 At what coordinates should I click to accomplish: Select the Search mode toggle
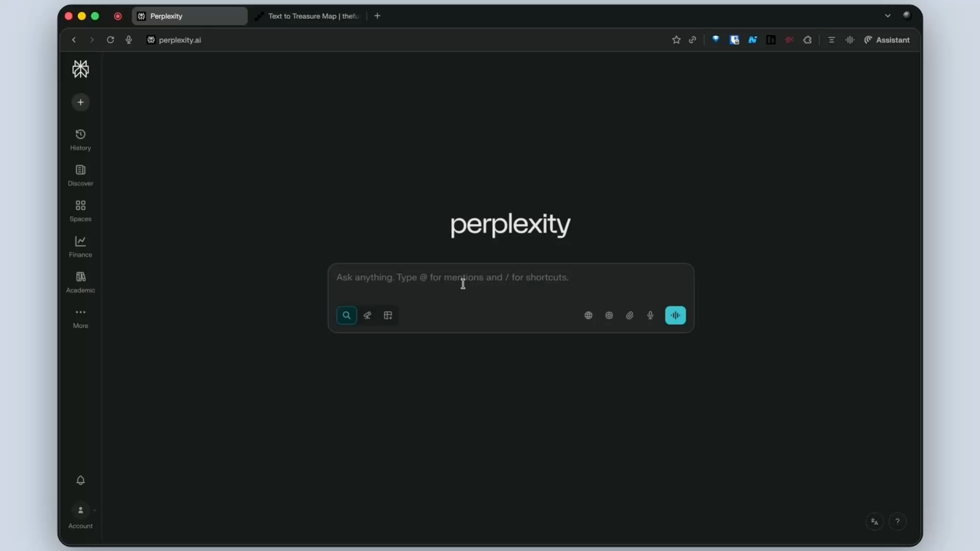[x=347, y=315]
